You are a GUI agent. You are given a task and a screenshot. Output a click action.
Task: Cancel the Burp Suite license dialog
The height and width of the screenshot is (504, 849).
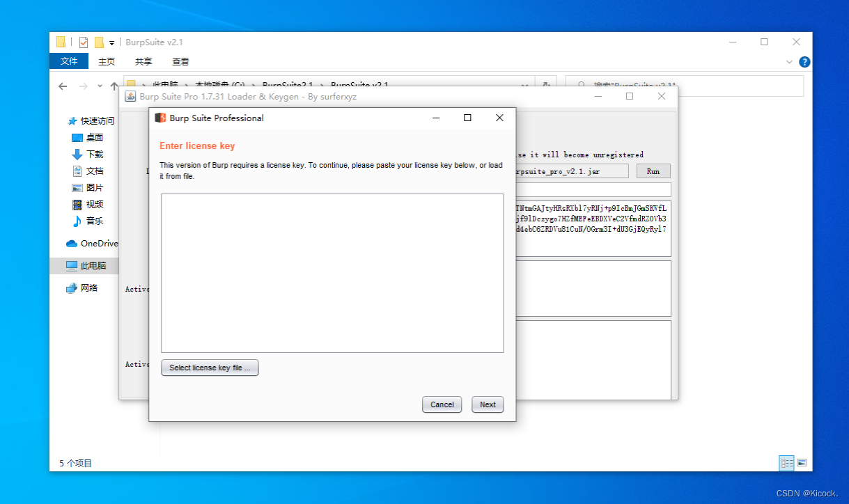(442, 404)
